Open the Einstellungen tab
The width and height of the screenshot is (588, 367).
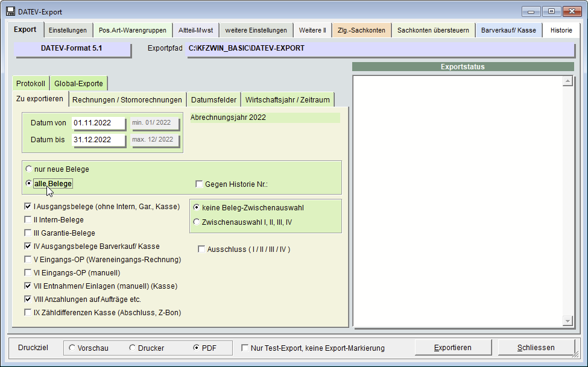pyautogui.click(x=68, y=30)
